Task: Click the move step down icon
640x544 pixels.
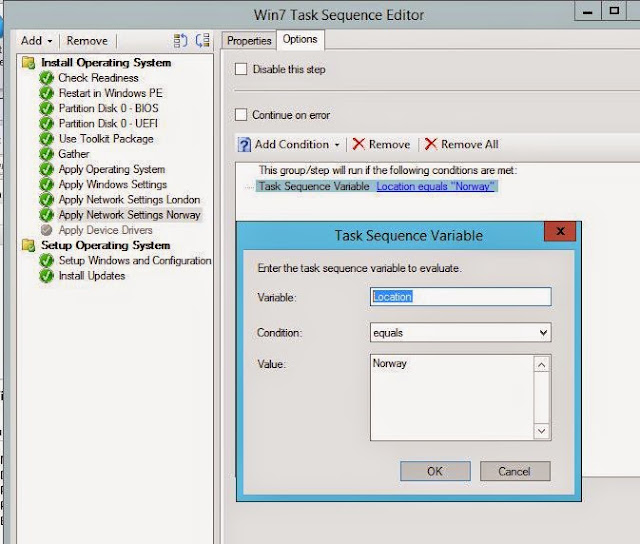Action: click(x=202, y=40)
